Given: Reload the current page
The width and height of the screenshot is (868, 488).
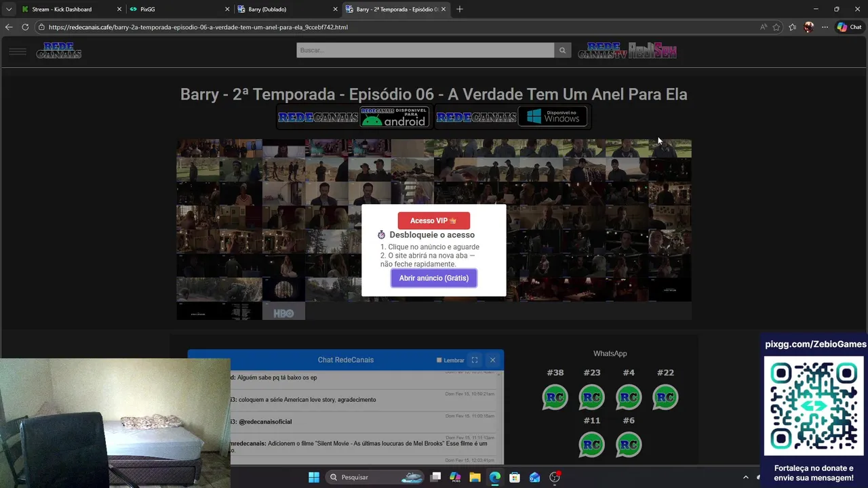Looking at the screenshot, I should (x=25, y=27).
